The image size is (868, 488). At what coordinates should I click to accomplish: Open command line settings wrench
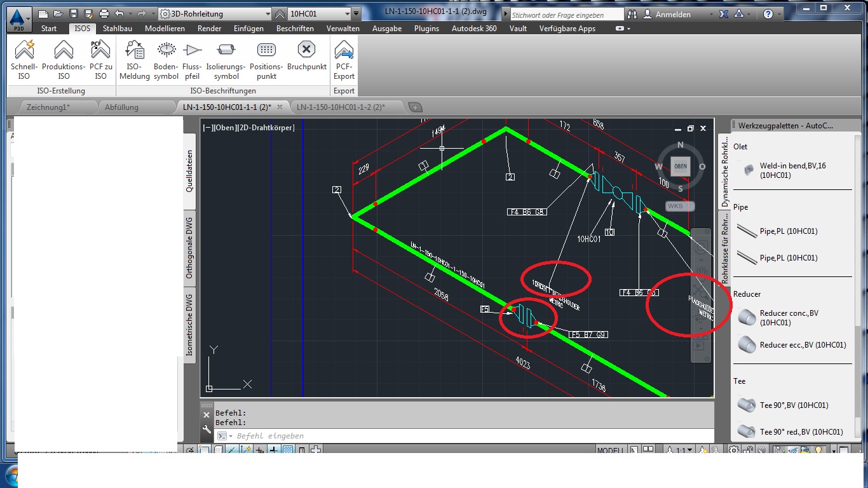(207, 430)
